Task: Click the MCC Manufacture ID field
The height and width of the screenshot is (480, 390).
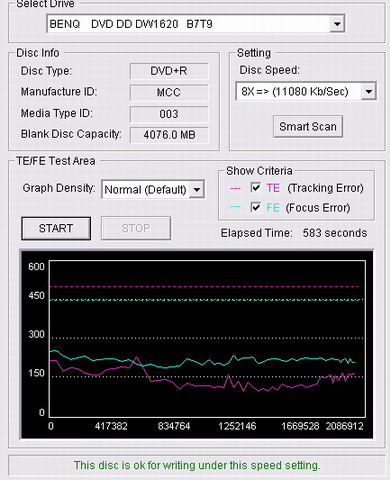Action: pos(169,92)
